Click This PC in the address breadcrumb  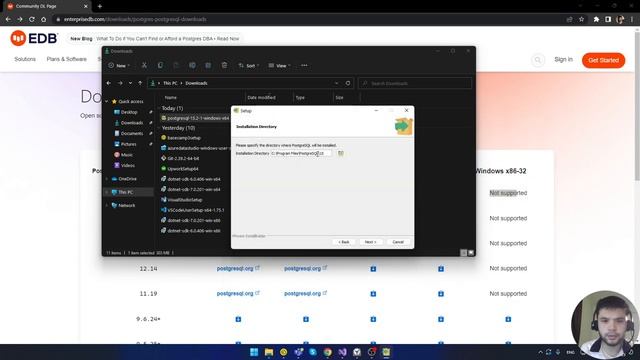(x=170, y=83)
